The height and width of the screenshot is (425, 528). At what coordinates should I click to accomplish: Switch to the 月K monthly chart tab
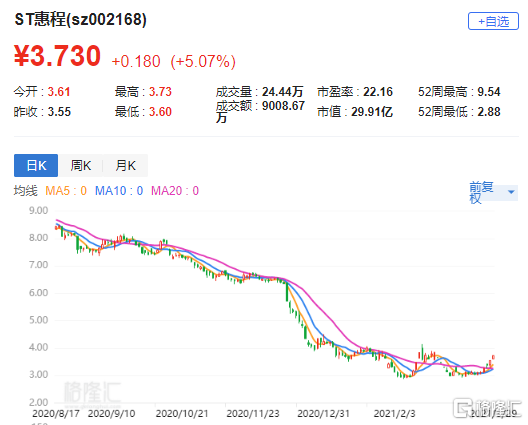[x=125, y=165]
